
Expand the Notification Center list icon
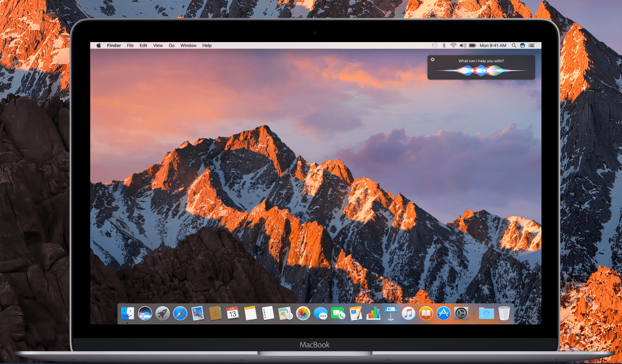pos(532,45)
